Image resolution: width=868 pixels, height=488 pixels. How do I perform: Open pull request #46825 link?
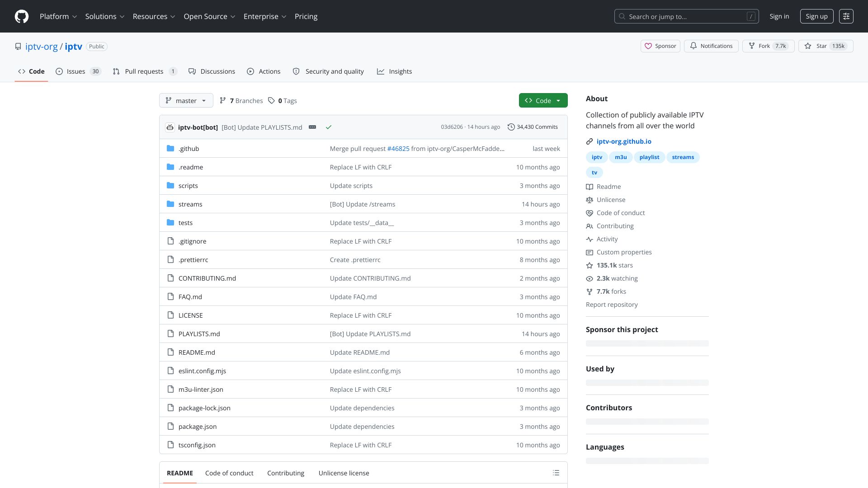click(x=398, y=148)
